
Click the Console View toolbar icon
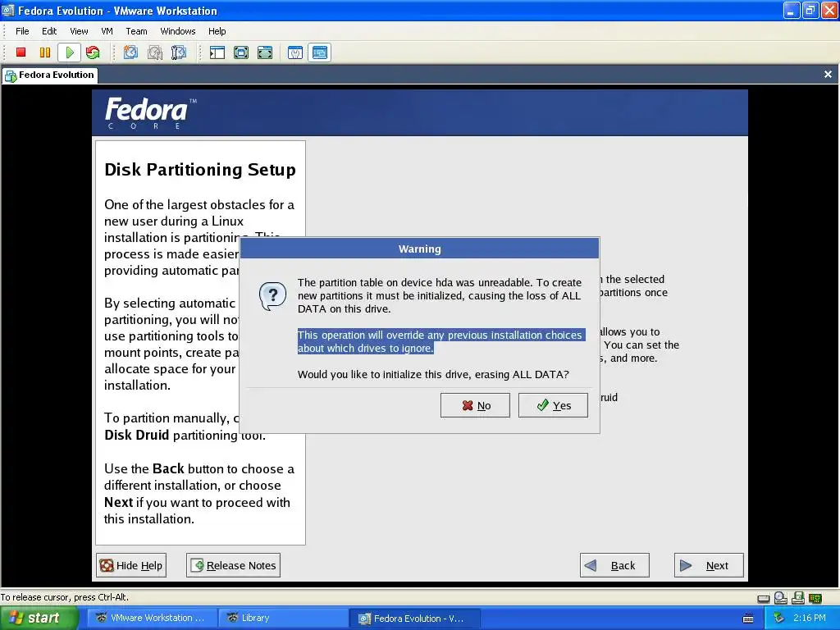320,52
